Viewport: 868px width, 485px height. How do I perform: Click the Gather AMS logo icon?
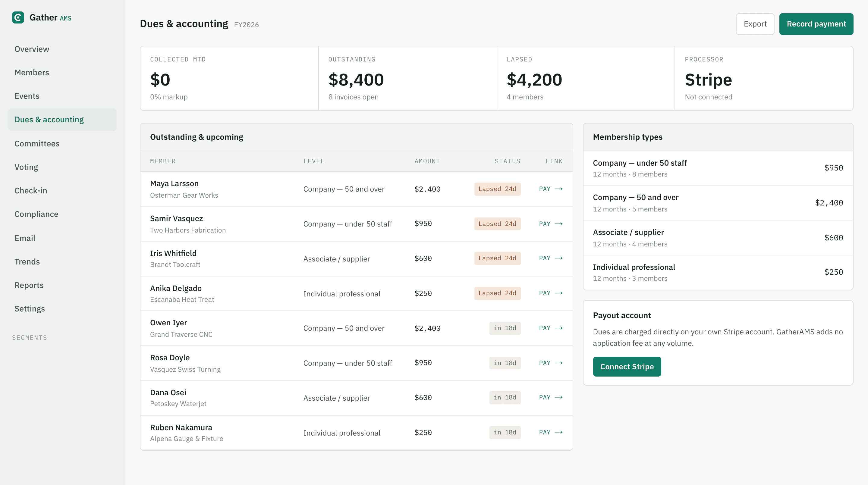pyautogui.click(x=18, y=17)
